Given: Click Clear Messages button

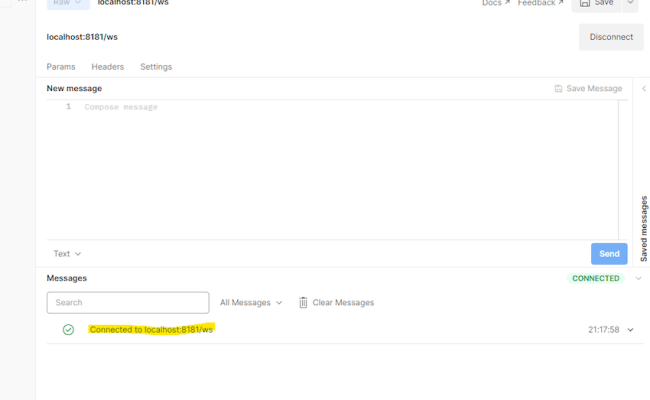Looking at the screenshot, I should [336, 303].
